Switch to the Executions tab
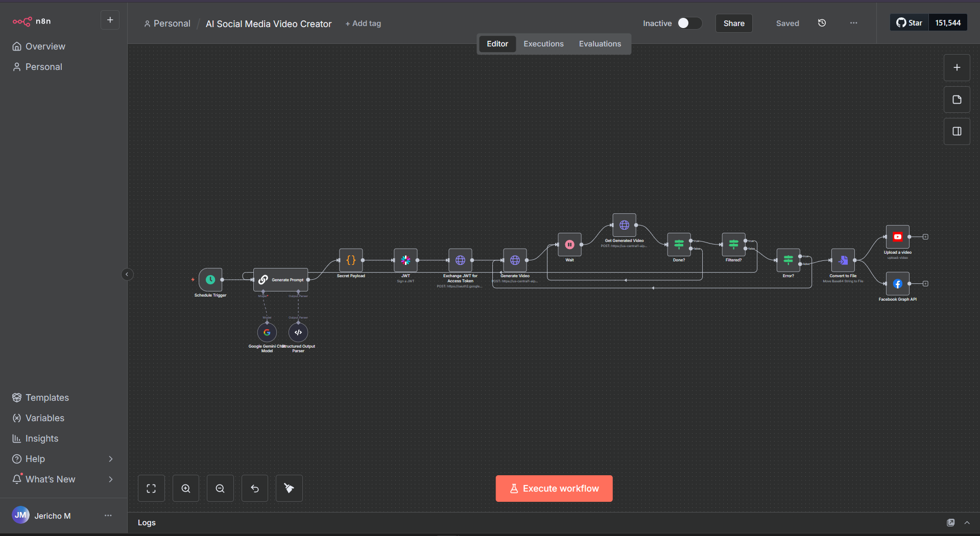 click(543, 44)
